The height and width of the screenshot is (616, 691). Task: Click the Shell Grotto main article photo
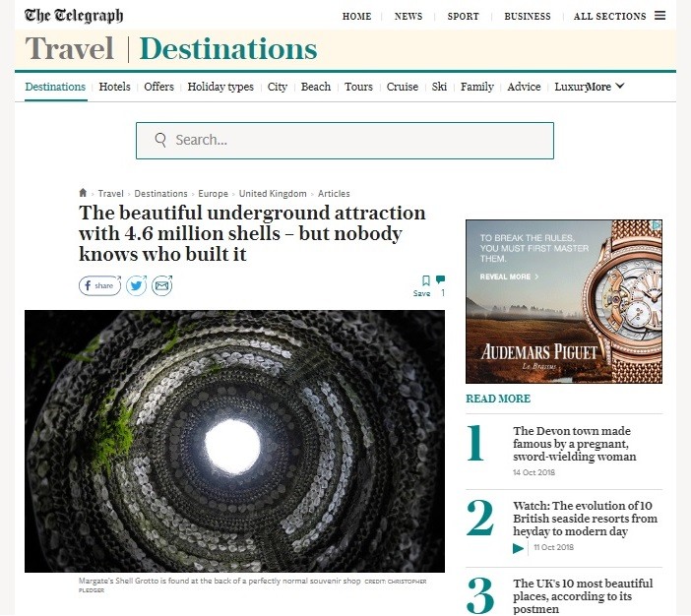(x=234, y=441)
